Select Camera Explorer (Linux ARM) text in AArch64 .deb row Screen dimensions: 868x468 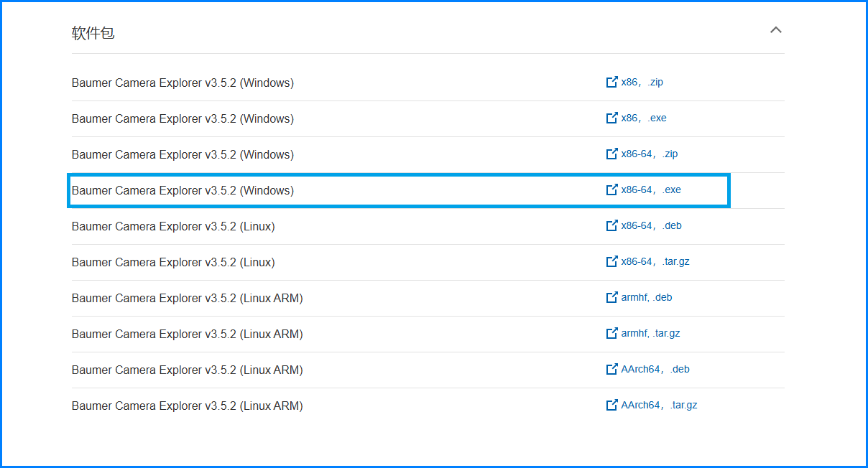pos(188,370)
